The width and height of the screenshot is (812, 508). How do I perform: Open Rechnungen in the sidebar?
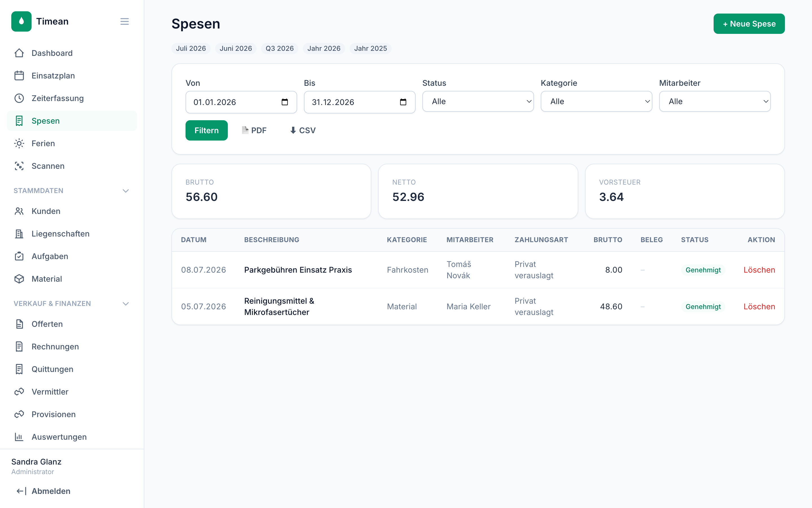(x=72, y=346)
